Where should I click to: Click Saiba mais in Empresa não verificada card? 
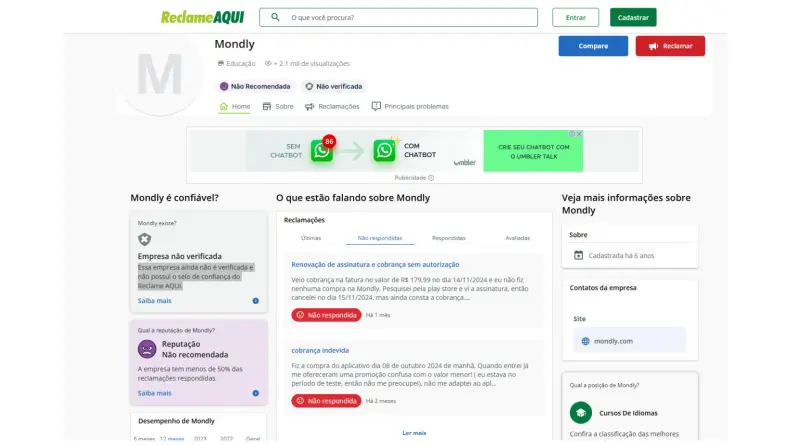click(154, 300)
